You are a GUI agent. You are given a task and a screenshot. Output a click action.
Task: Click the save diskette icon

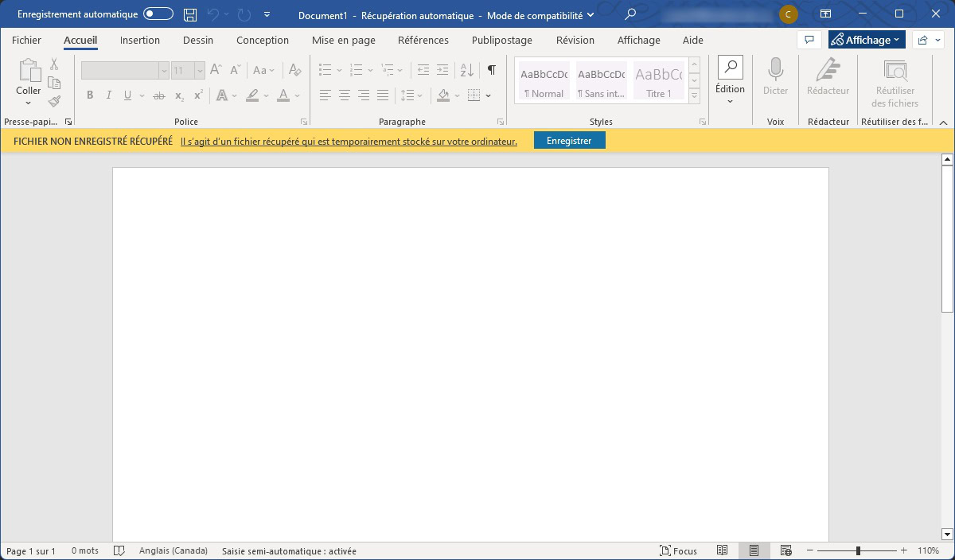pyautogui.click(x=190, y=14)
